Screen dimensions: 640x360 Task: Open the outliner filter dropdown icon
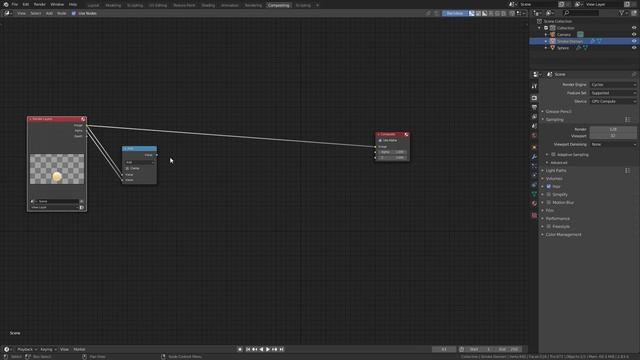(x=623, y=13)
